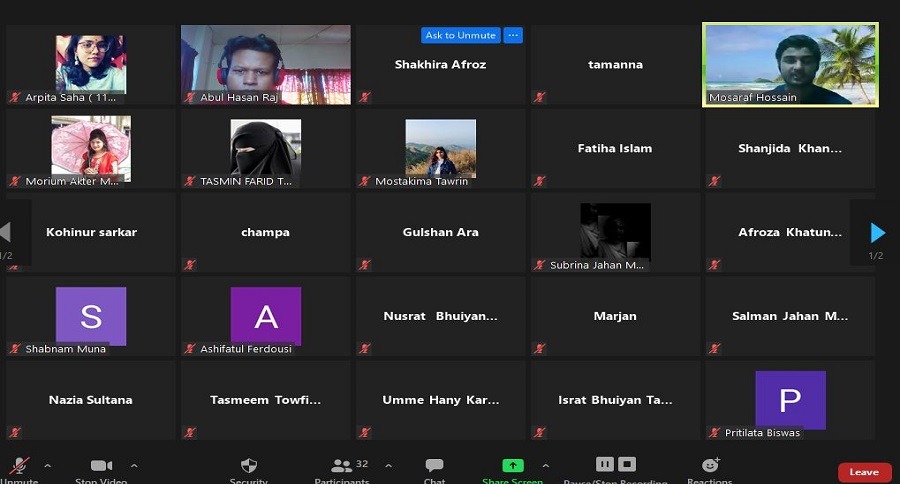900x484 pixels.
Task: Pause the recording
Action: (604, 464)
